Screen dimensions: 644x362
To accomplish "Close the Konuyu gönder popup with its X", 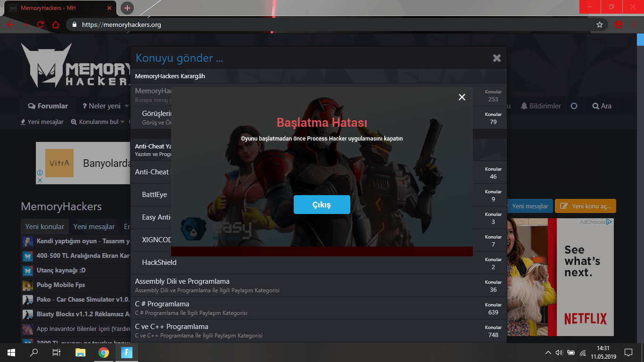I will [497, 58].
